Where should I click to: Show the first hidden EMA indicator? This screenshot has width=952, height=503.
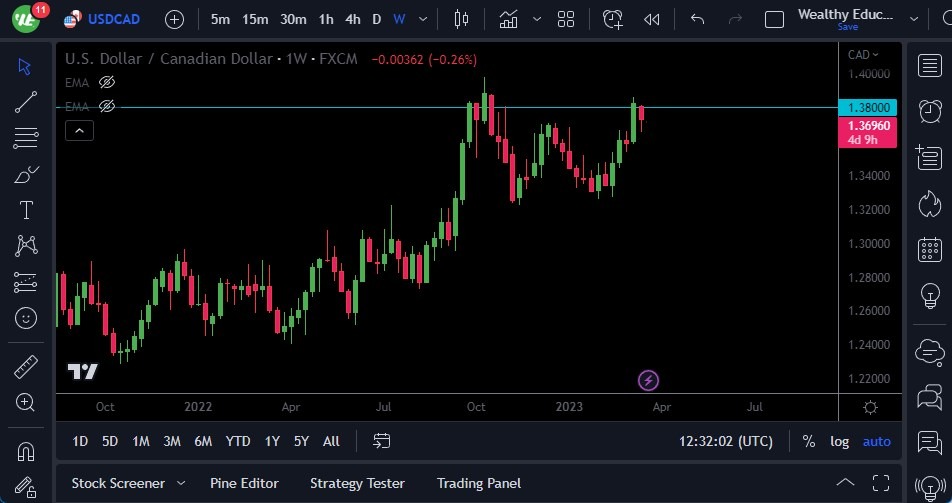(107, 82)
